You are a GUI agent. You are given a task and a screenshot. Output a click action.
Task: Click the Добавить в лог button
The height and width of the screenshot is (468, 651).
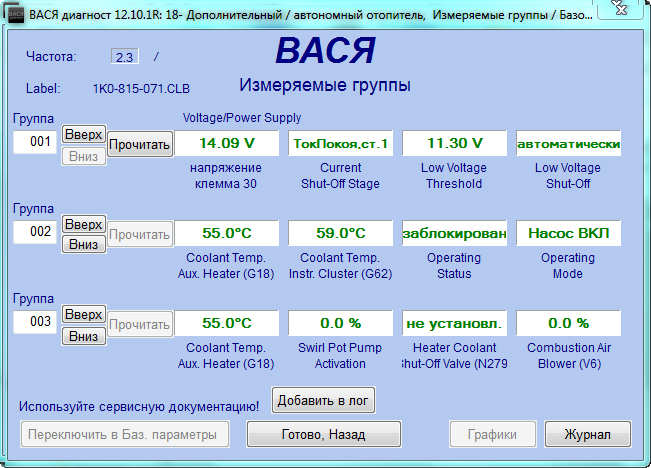pos(323,400)
